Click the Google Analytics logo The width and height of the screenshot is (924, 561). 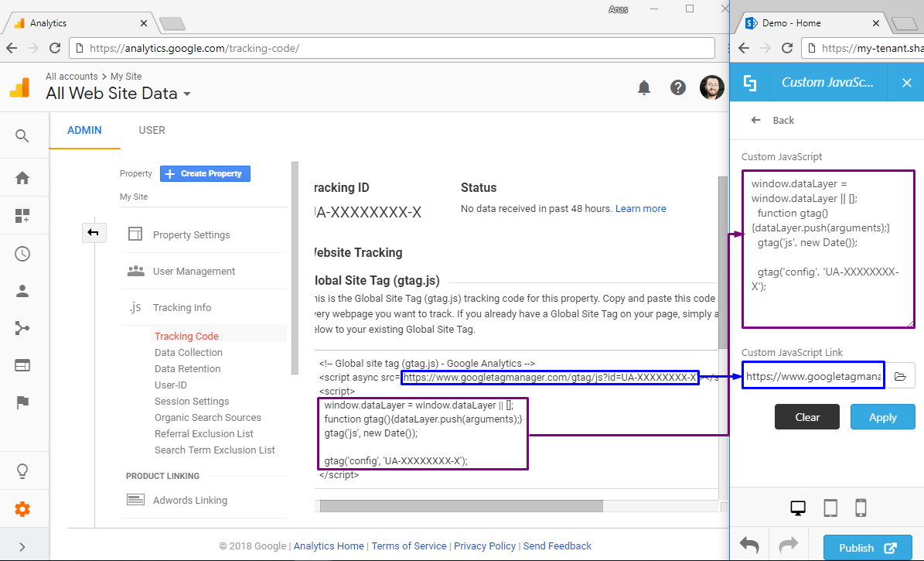(x=20, y=88)
